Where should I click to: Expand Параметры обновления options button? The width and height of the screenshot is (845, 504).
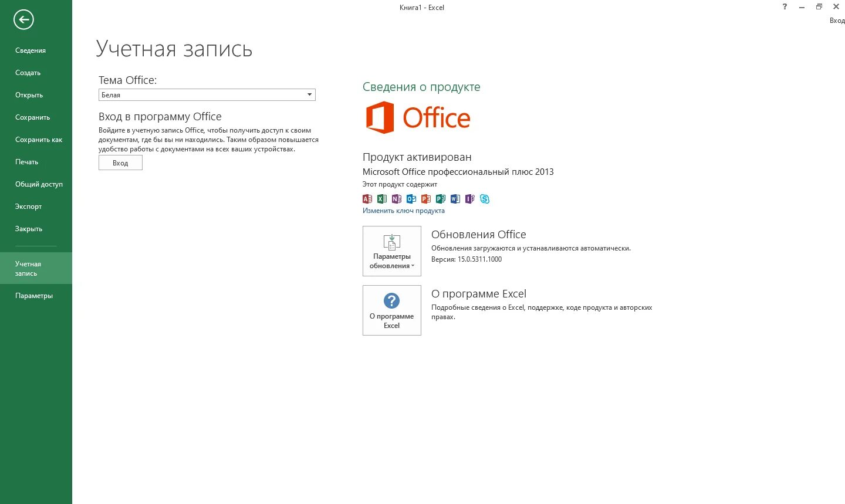(392, 251)
